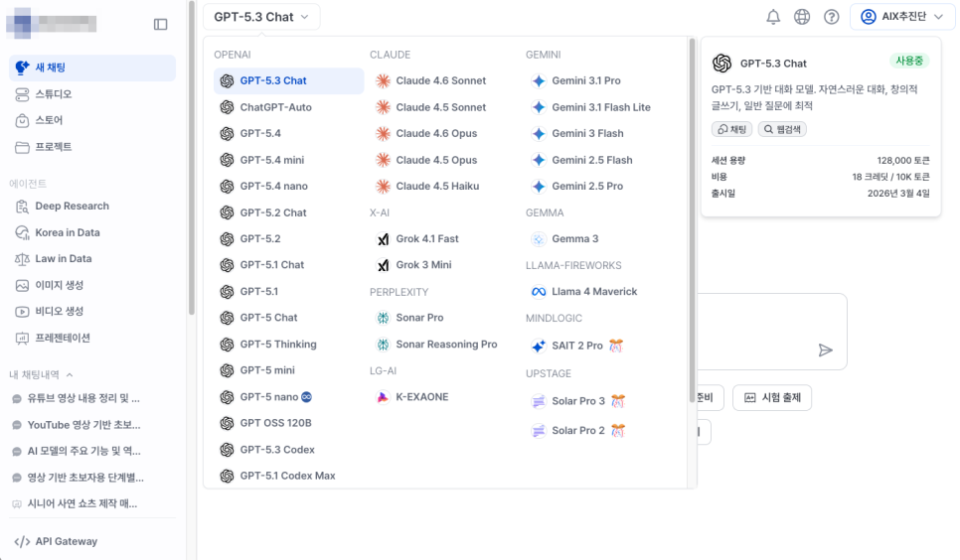This screenshot has height=560, width=960.
Task: Select GPT-5.3 Chat from the model list
Action: click(x=289, y=80)
